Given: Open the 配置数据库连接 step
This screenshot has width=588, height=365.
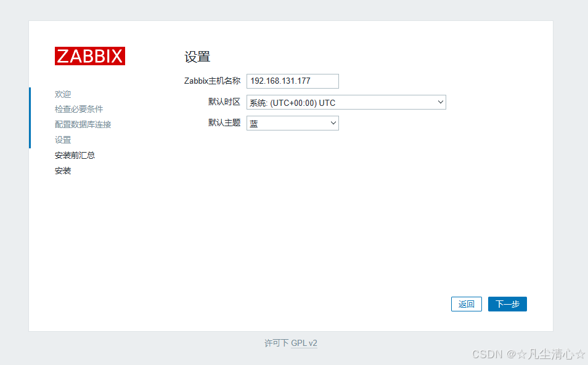Looking at the screenshot, I should click(83, 124).
